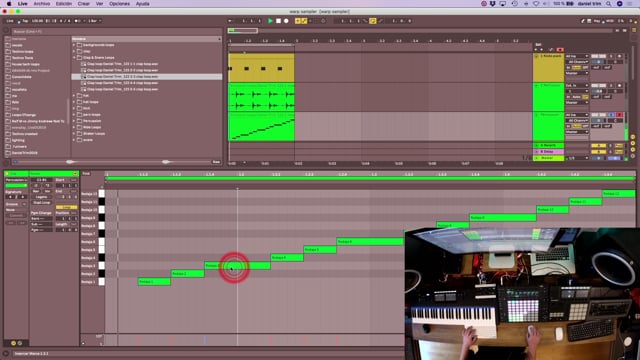Open the Master track cue out dropdown
The image size is (640, 360).
click(577, 158)
